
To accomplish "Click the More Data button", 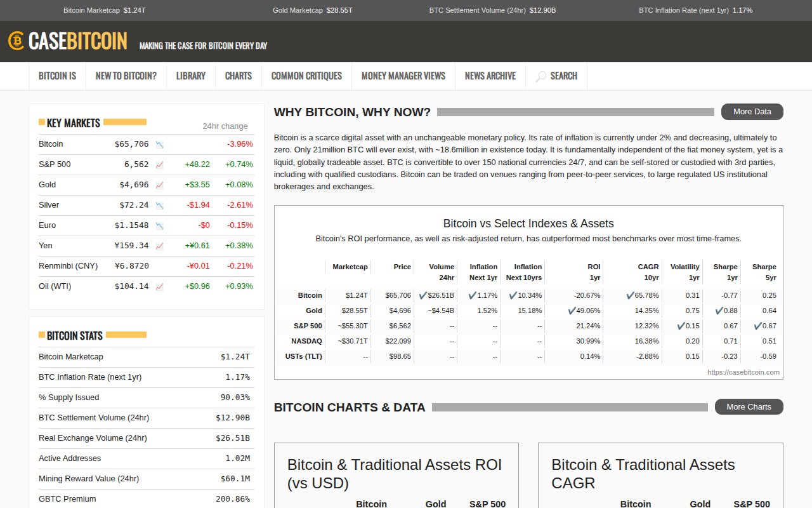I will click(x=752, y=111).
